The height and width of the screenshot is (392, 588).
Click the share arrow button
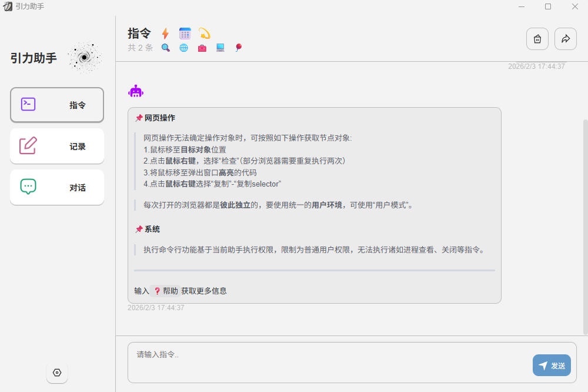[x=566, y=39]
